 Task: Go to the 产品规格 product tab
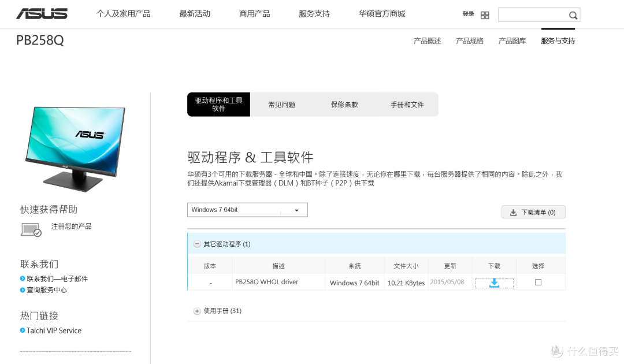tap(470, 40)
